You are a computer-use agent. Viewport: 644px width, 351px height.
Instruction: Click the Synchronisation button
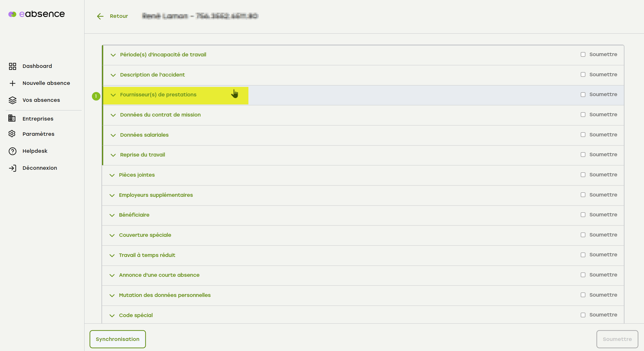tap(118, 339)
